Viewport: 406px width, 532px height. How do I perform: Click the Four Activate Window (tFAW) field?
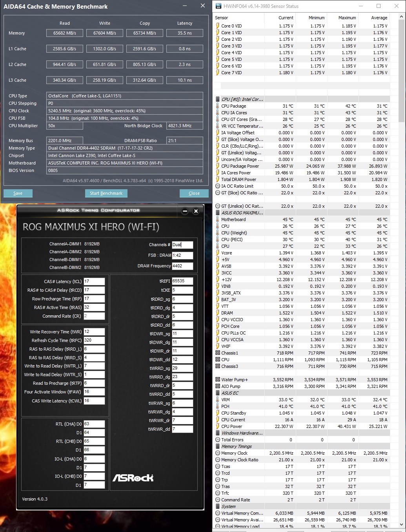point(94,392)
